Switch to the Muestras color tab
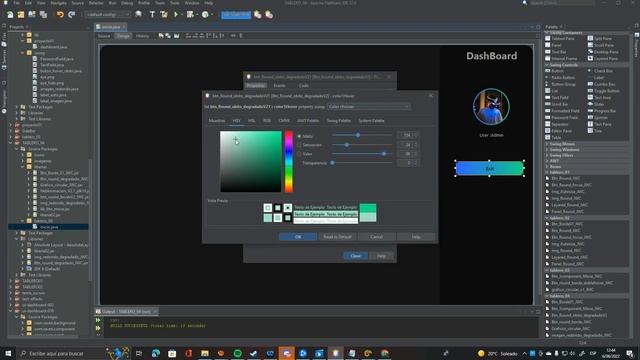640x360 pixels. pyautogui.click(x=217, y=121)
